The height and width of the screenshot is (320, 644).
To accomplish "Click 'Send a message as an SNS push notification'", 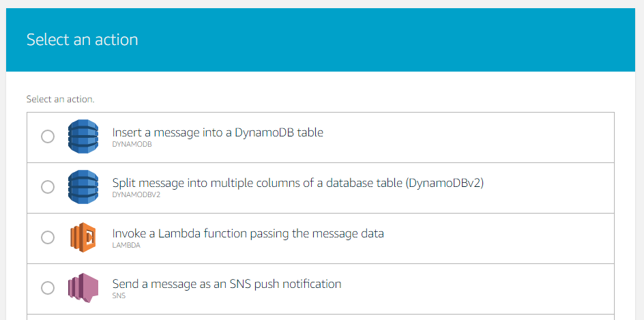I will (x=226, y=284).
